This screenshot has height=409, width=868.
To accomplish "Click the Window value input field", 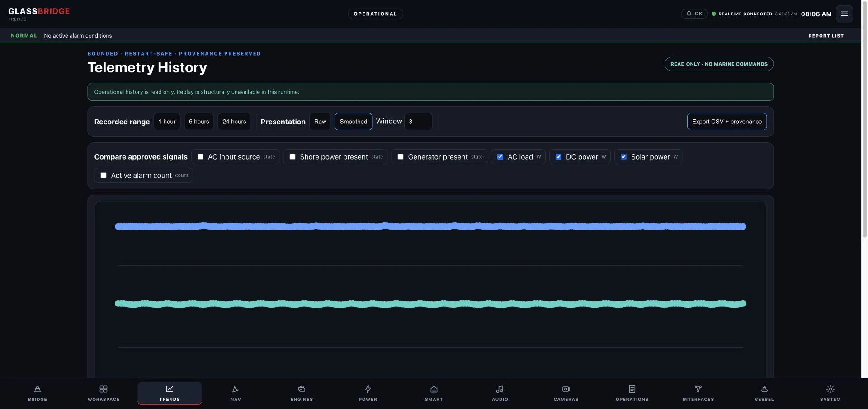I will [418, 122].
